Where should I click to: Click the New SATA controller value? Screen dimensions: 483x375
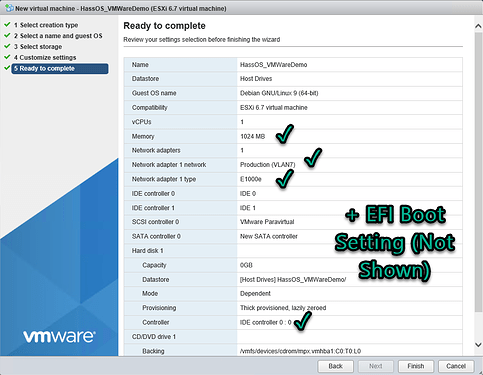(268, 236)
